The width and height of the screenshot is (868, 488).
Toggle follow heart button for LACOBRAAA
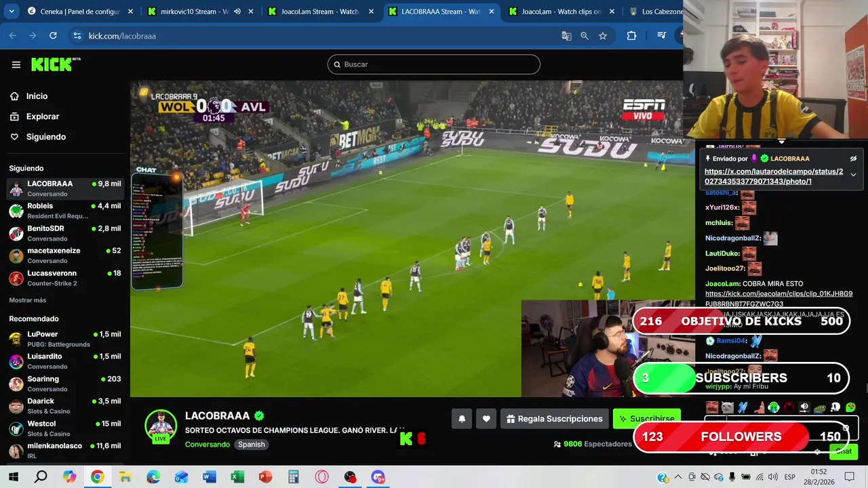pyautogui.click(x=486, y=419)
